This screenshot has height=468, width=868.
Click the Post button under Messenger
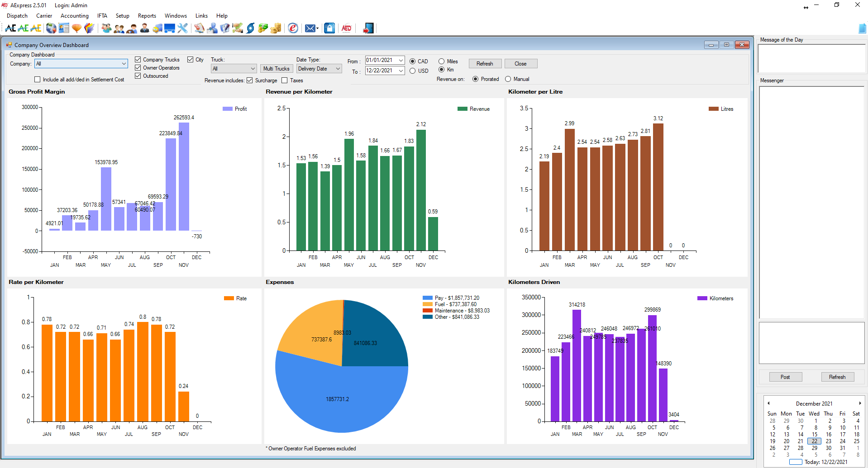785,377
